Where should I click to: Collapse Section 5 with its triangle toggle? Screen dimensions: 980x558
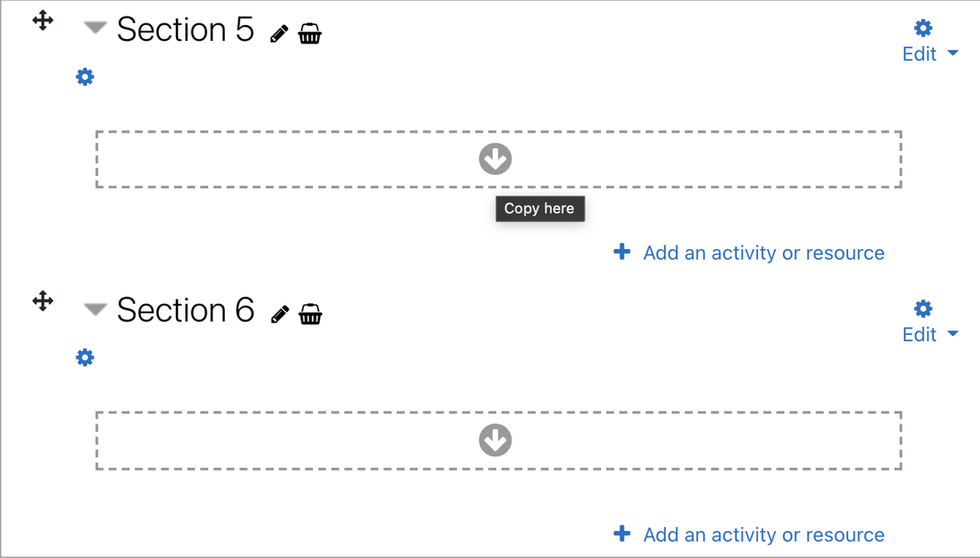pyautogui.click(x=95, y=28)
